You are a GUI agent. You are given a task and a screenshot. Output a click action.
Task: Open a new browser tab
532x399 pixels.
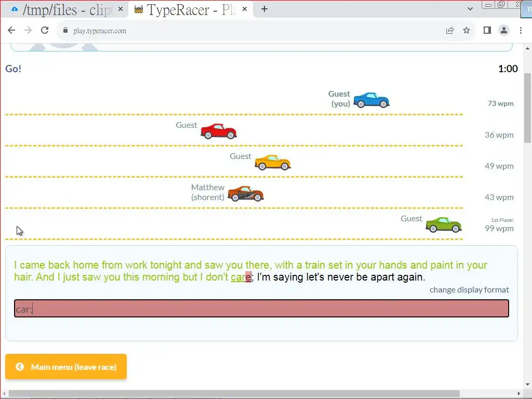click(264, 9)
